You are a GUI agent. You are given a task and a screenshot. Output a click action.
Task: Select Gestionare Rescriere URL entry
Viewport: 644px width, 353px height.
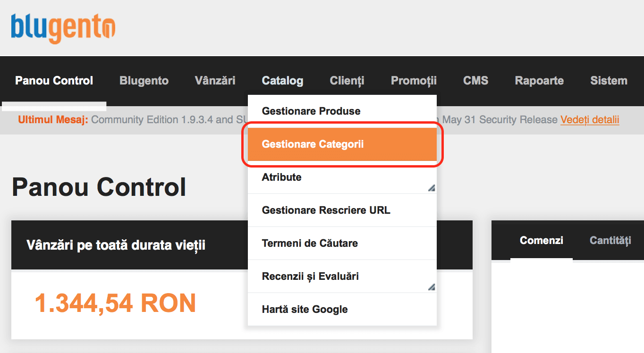click(x=342, y=210)
